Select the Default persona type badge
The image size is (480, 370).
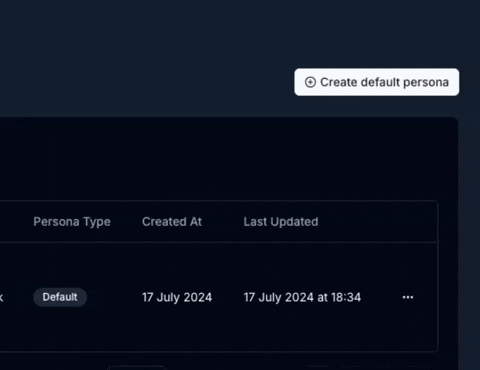point(60,297)
